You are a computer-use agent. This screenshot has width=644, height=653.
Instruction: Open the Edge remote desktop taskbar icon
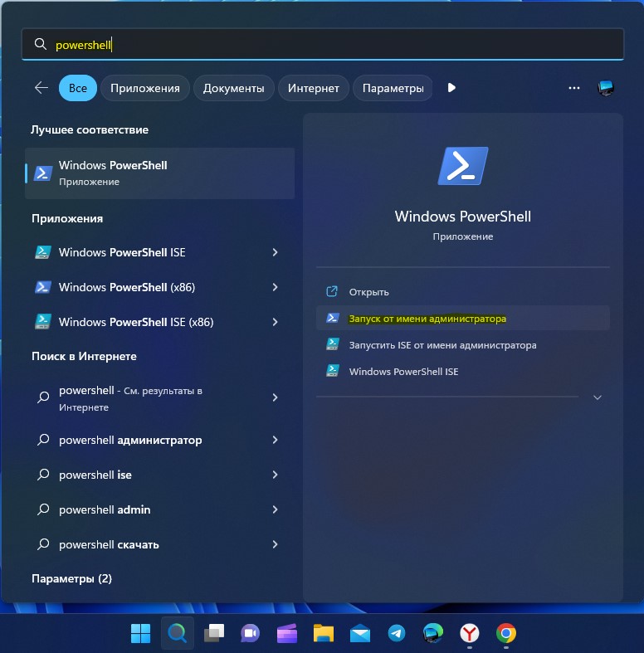433,633
